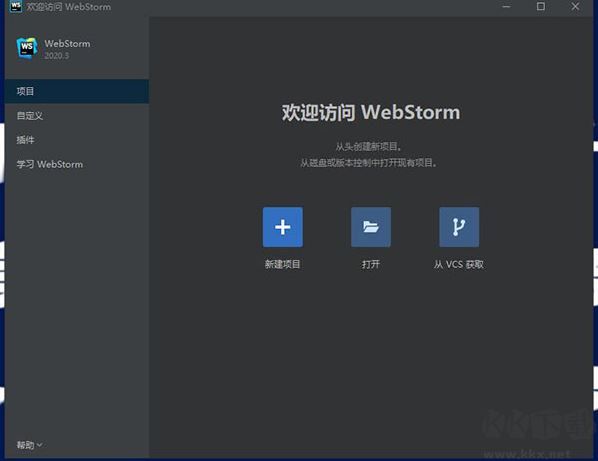Click the 从磁盘或版本控制中打开现有项目 line
Image resolution: width=598 pixels, height=461 pixels.
pos(368,163)
